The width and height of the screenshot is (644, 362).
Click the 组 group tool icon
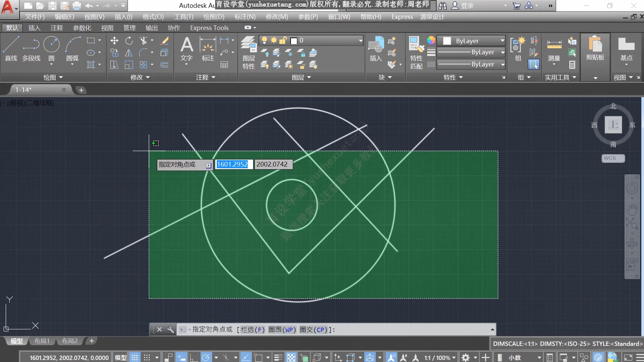coord(518,49)
